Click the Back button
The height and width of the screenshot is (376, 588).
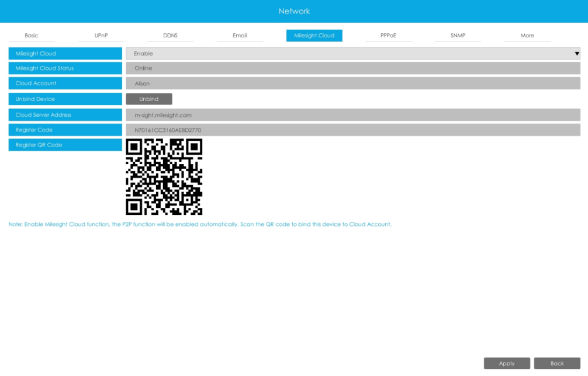point(557,363)
